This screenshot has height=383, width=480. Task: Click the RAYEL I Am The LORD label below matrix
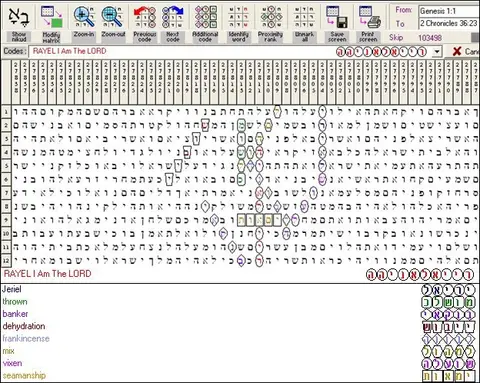point(47,274)
